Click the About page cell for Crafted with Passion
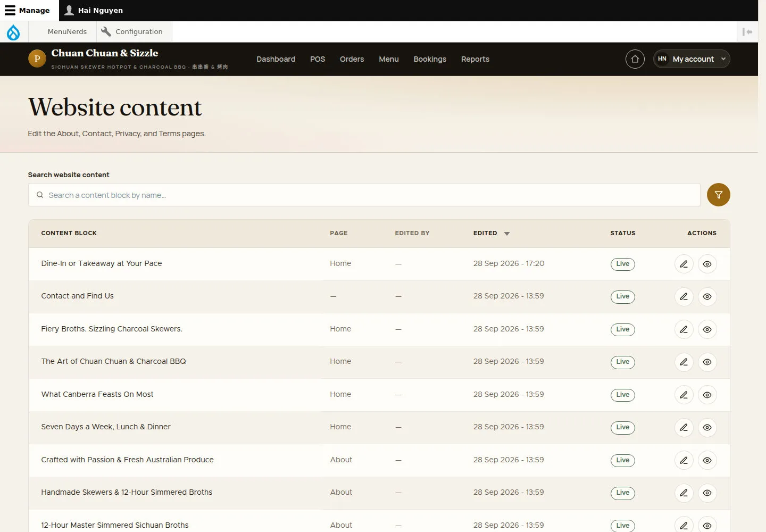 click(x=341, y=460)
